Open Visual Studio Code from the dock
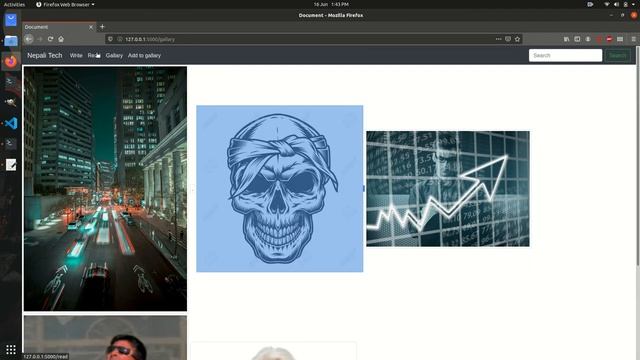Viewport: 640px width, 360px height. 11,123
